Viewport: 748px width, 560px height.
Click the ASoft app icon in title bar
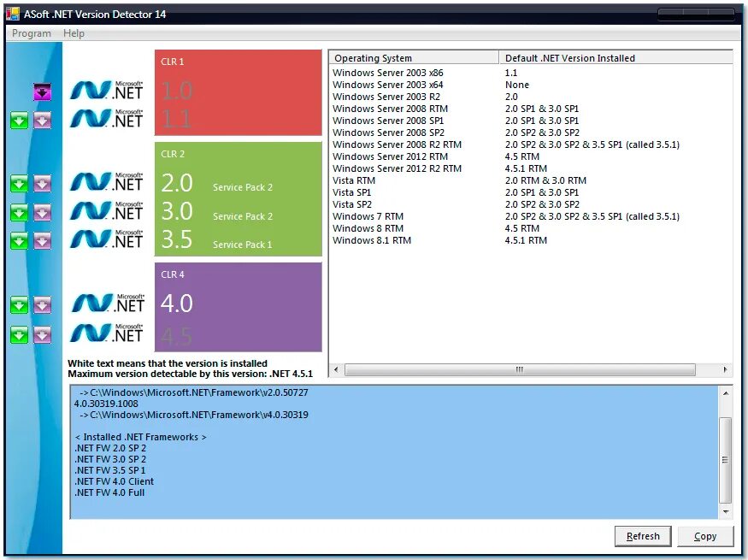click(x=13, y=14)
